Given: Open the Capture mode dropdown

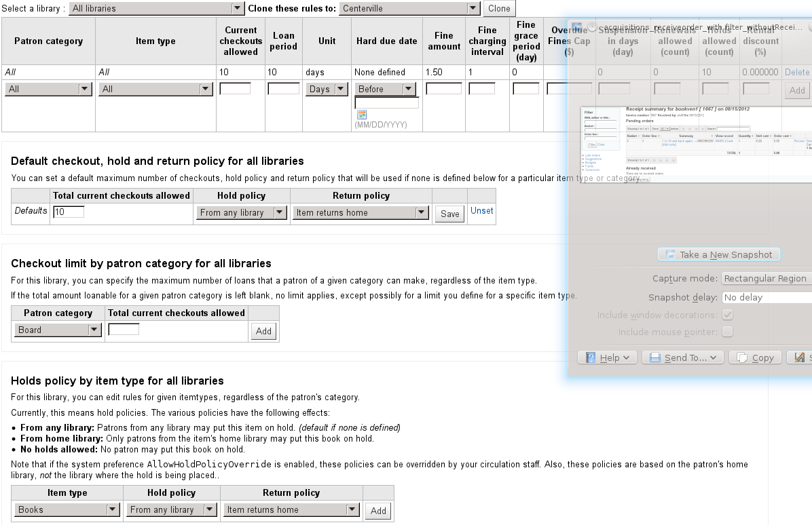Looking at the screenshot, I should [x=766, y=279].
